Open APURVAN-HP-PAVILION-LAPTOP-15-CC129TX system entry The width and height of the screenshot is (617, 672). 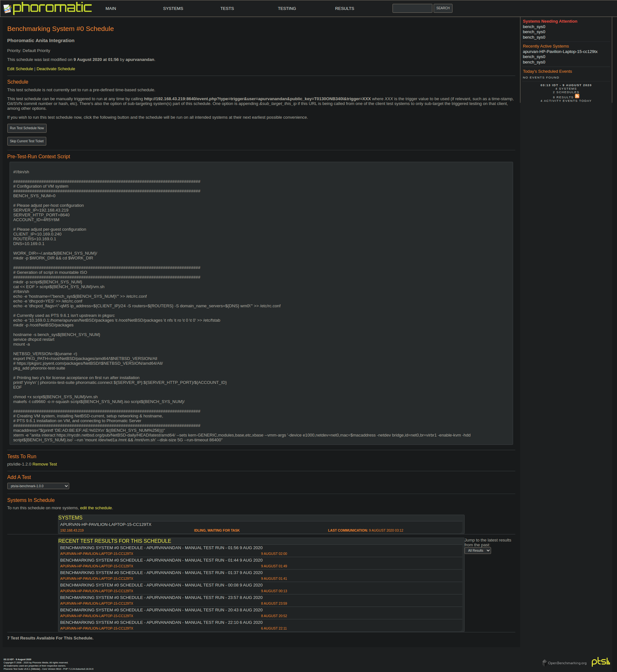[261, 527]
